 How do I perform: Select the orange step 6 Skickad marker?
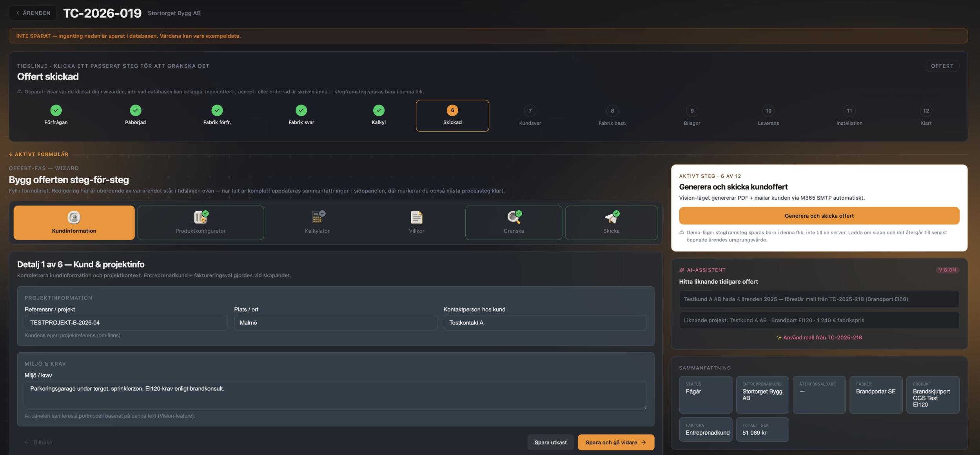452,110
